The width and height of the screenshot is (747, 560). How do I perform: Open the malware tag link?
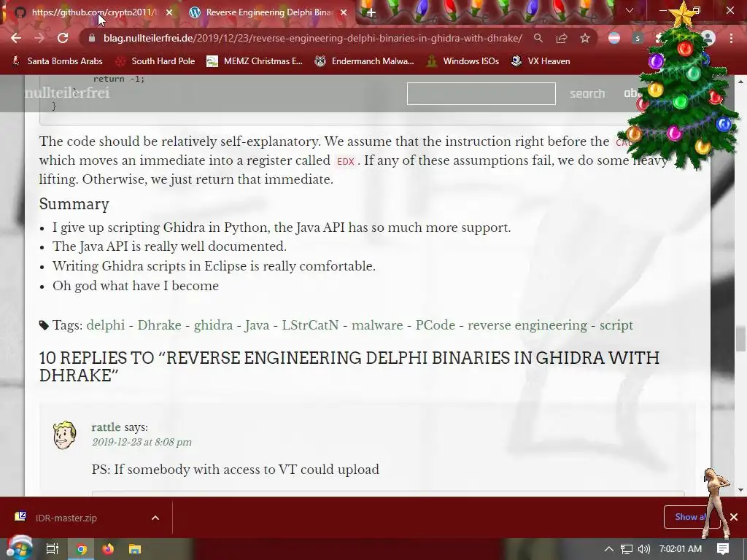(x=377, y=325)
